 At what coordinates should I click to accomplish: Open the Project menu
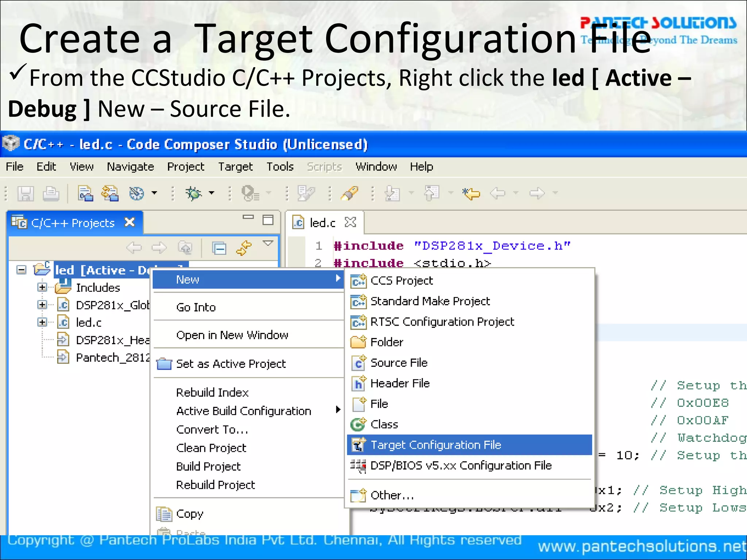click(186, 167)
